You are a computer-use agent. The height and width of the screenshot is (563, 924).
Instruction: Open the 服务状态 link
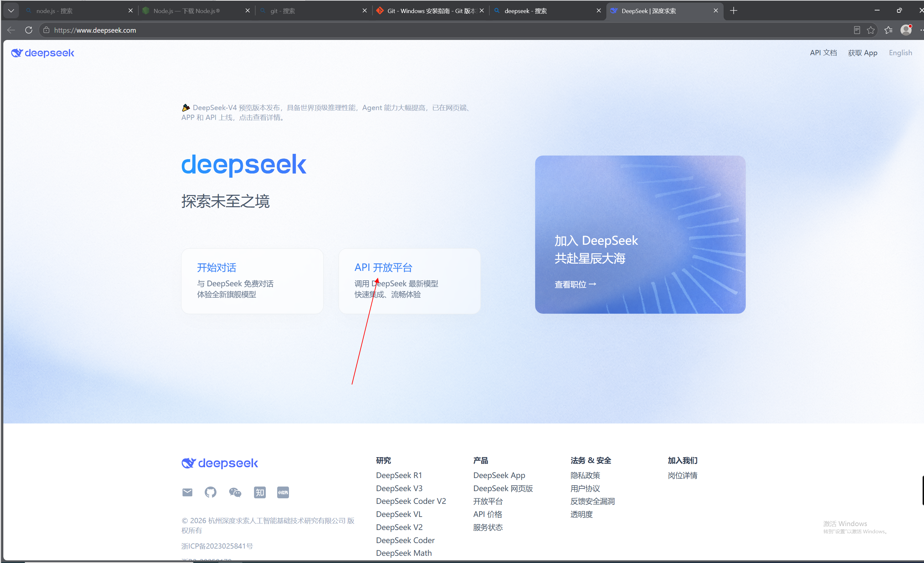click(488, 527)
